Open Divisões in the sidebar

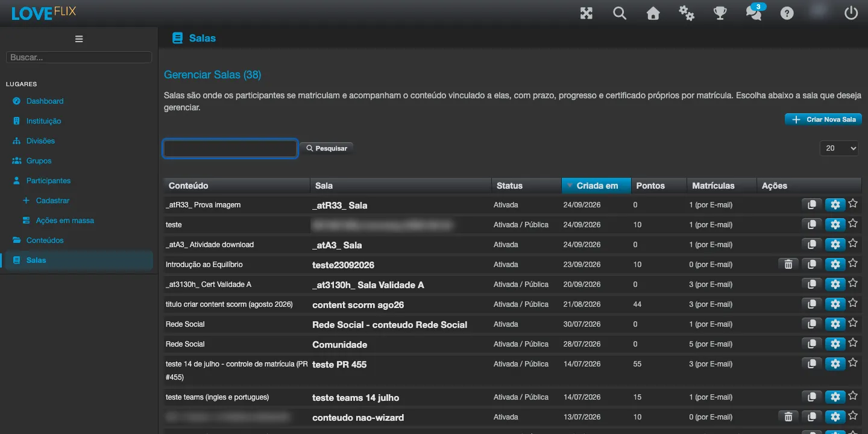click(40, 141)
